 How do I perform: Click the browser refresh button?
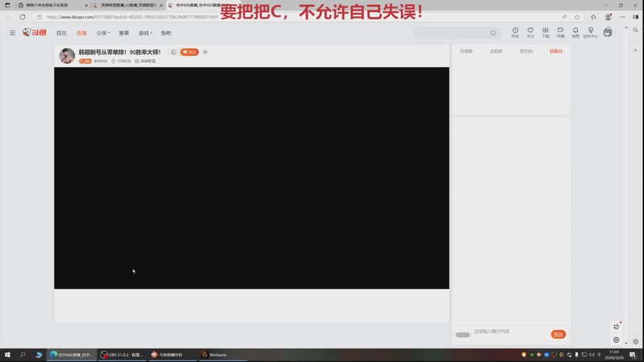click(23, 17)
